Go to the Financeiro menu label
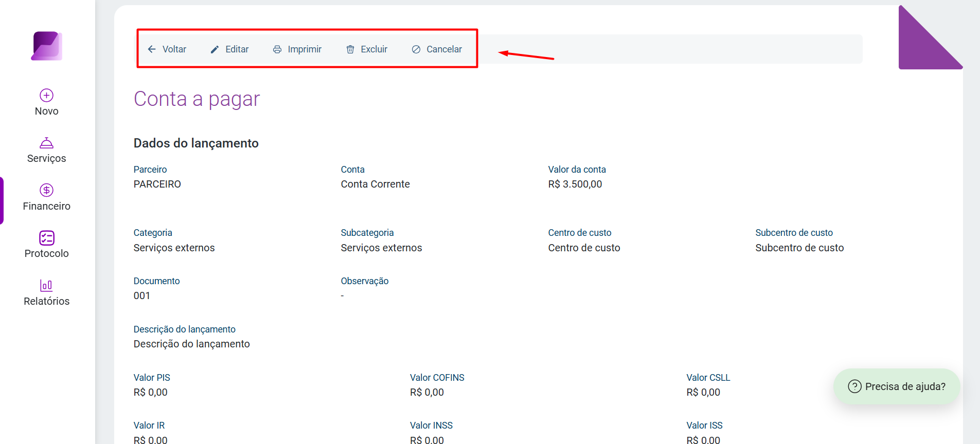 tap(47, 206)
